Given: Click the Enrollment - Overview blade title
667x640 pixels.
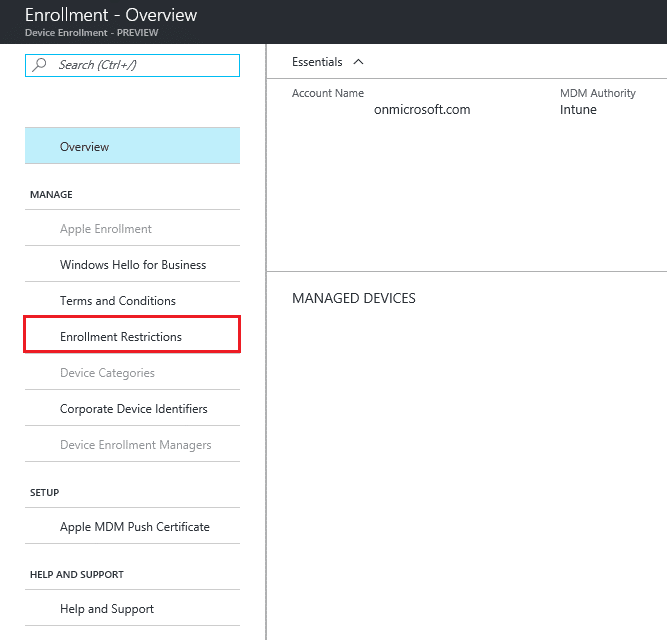Looking at the screenshot, I should tap(111, 15).
